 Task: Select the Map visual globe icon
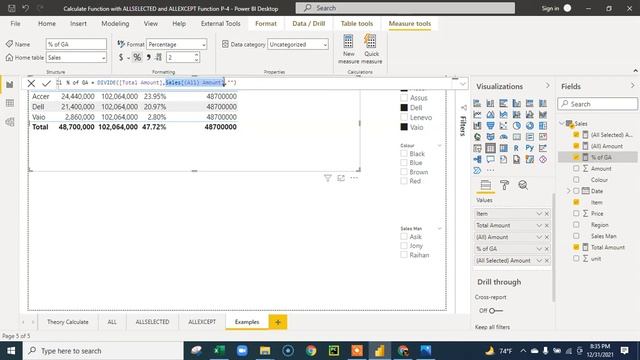coord(477,137)
